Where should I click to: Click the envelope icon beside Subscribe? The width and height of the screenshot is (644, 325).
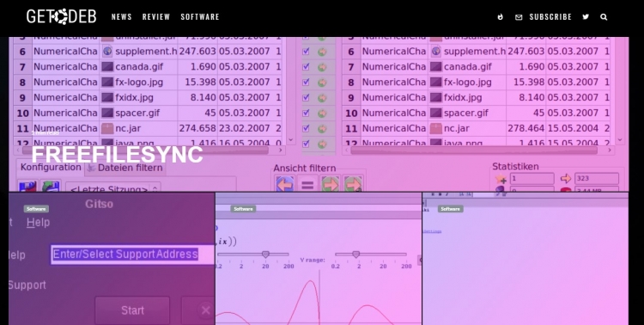coord(519,17)
